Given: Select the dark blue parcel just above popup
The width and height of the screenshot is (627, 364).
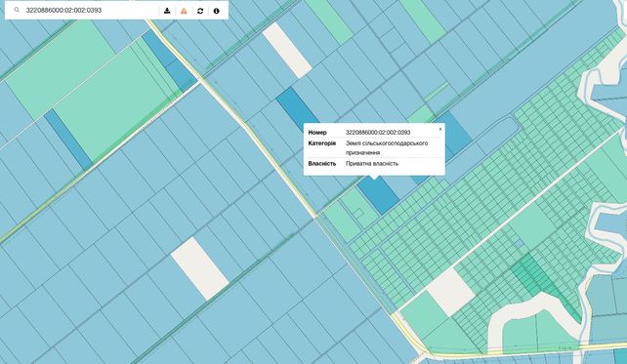Looking at the screenshot, I should tap(297, 106).
